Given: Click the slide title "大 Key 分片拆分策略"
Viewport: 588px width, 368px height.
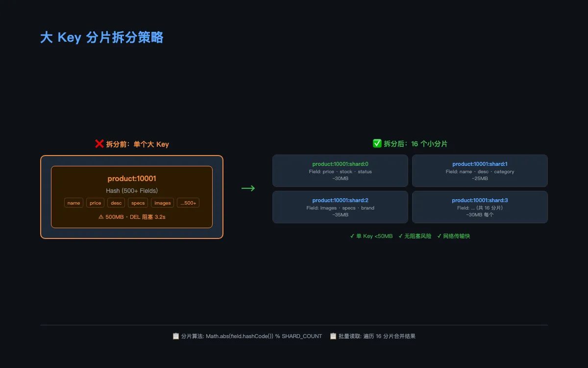Looking at the screenshot, I should [x=102, y=37].
